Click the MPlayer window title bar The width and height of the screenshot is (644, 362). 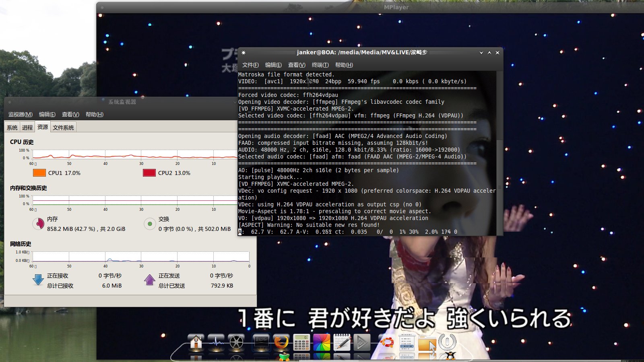[370, 7]
